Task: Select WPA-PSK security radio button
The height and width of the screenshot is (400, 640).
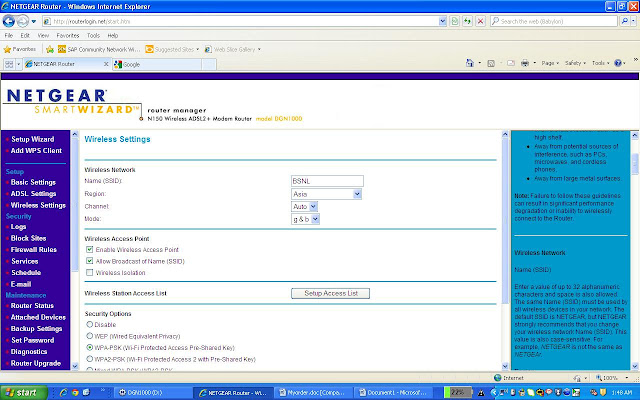Action: coord(89,347)
